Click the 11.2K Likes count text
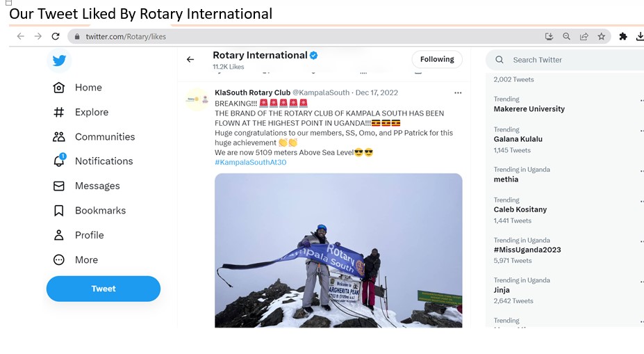Screen dimensions: 644x354 (x=229, y=67)
